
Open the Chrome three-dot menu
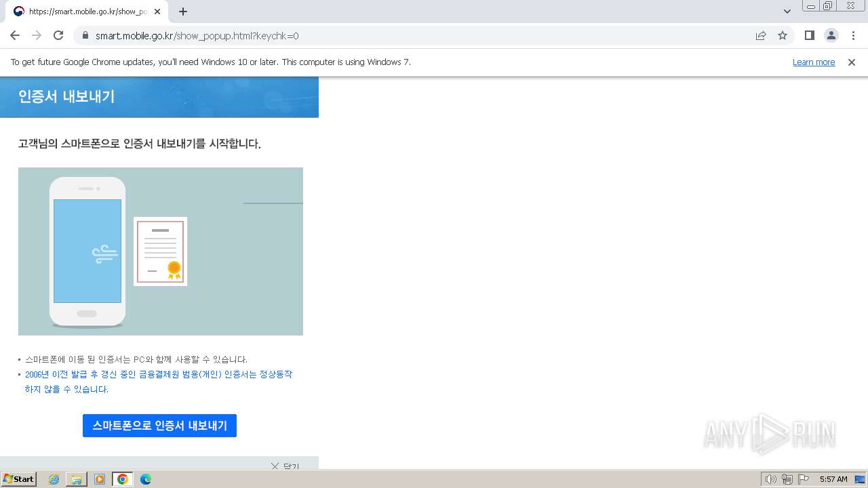(x=852, y=35)
